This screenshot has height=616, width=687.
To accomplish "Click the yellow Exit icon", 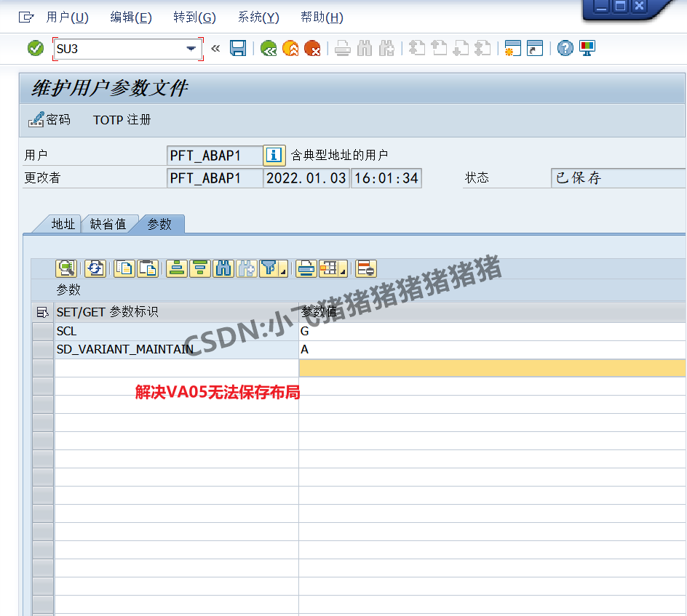I will point(289,48).
